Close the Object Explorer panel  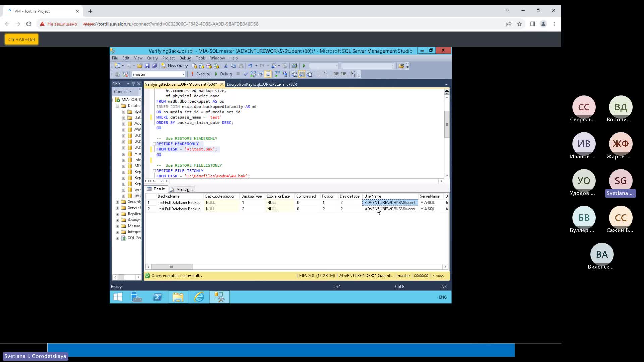coord(139,84)
